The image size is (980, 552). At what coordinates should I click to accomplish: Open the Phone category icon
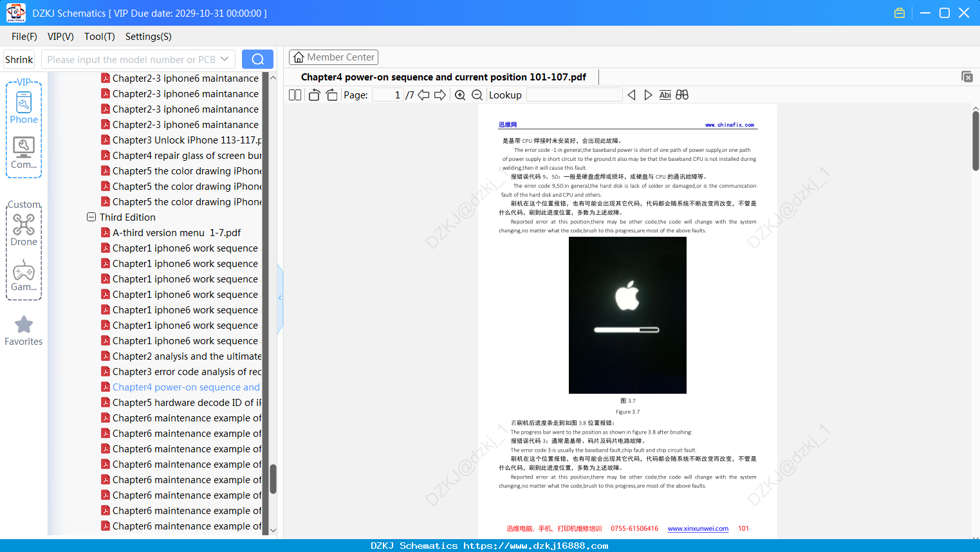(x=24, y=108)
